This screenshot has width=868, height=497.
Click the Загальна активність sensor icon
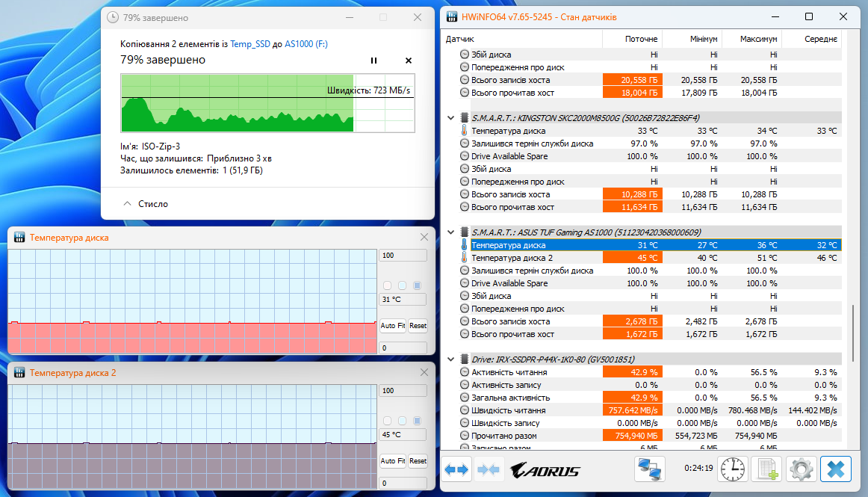pos(465,398)
